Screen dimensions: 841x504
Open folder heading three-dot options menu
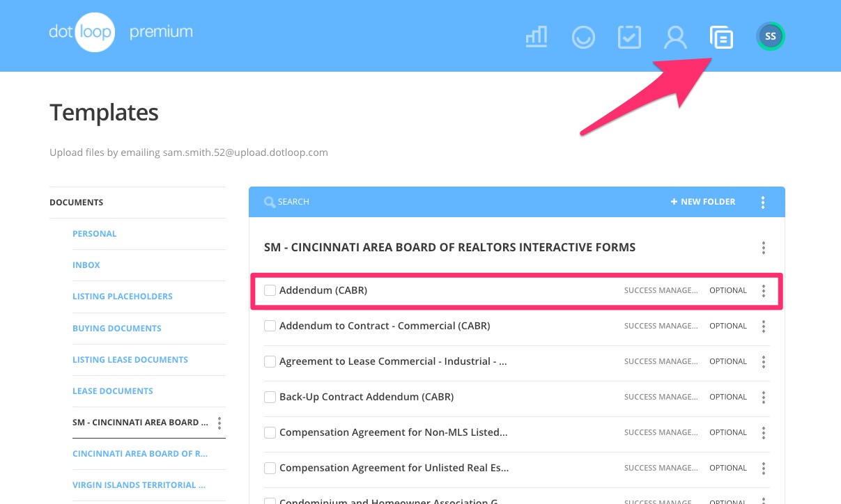click(x=764, y=247)
